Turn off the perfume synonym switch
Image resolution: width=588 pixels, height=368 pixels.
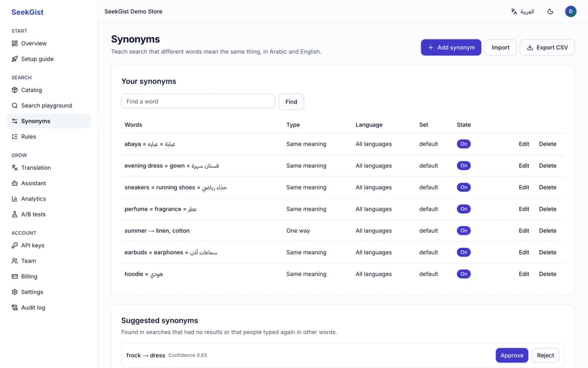tap(464, 209)
